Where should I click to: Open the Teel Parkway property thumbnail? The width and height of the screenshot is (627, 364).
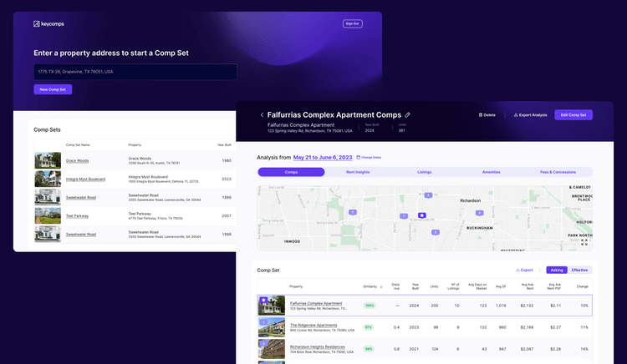click(48, 216)
